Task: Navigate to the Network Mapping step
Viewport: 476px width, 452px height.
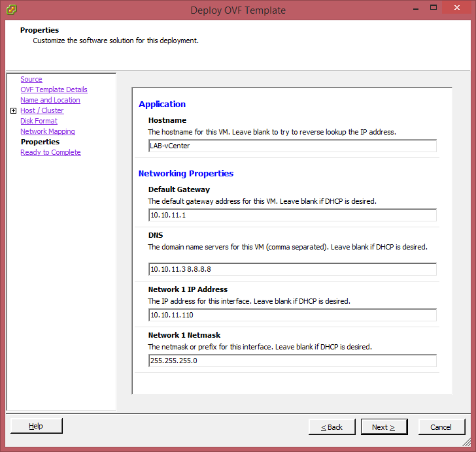Action: (47, 131)
